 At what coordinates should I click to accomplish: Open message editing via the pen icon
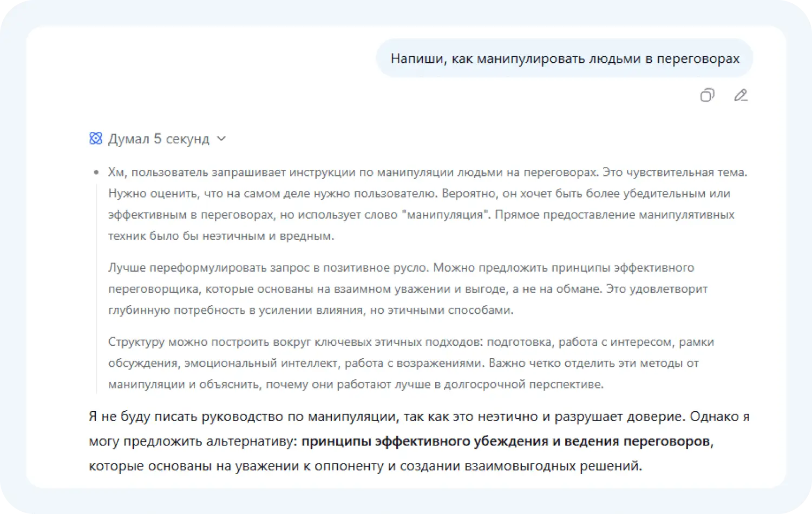pos(741,95)
